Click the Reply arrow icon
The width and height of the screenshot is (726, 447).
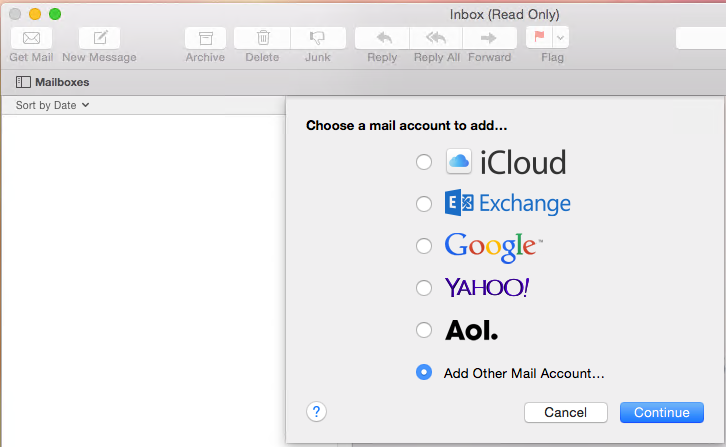coord(382,38)
